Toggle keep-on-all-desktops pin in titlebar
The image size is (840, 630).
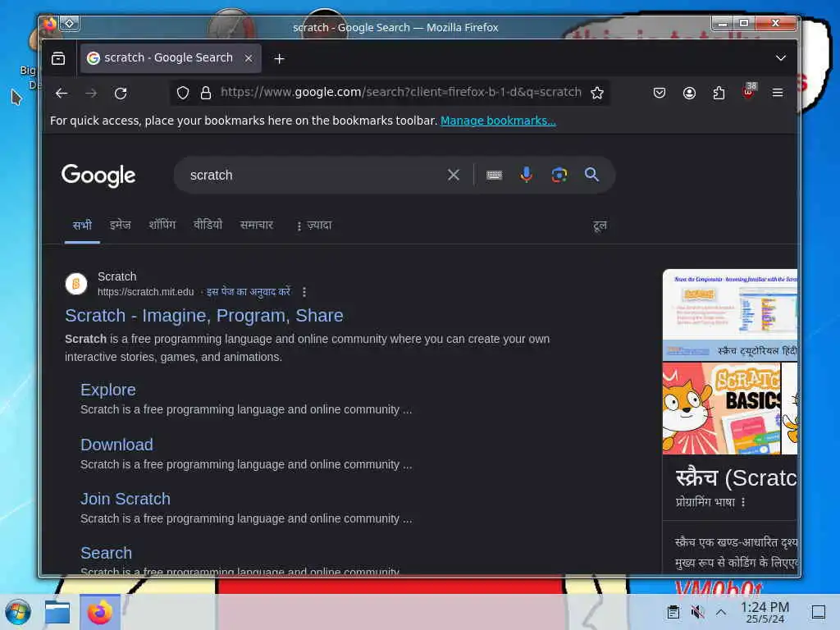pyautogui.click(x=70, y=24)
